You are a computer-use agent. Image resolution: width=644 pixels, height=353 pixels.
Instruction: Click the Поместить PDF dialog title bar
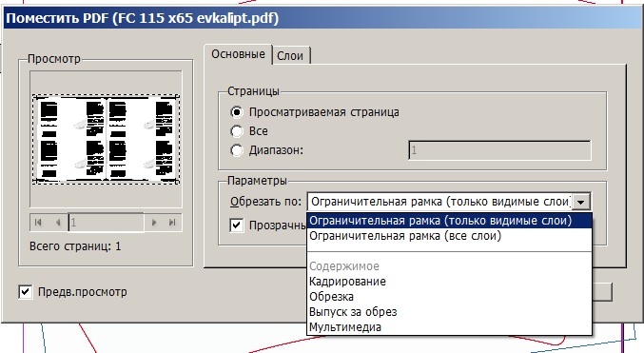pos(322,18)
